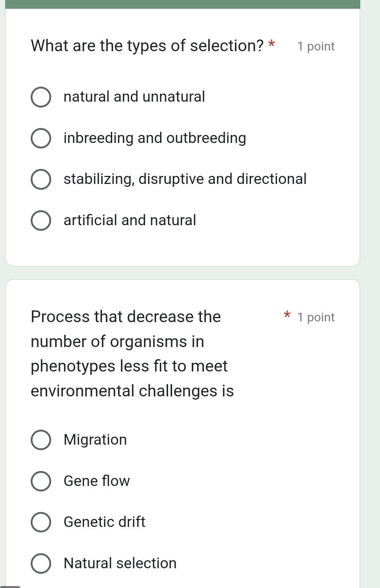Choose "Natural selection" as the answer

[41, 563]
